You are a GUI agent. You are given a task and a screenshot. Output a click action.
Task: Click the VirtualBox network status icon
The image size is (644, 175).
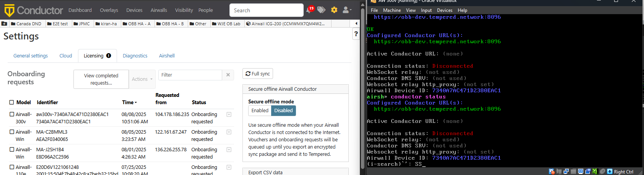566,172
